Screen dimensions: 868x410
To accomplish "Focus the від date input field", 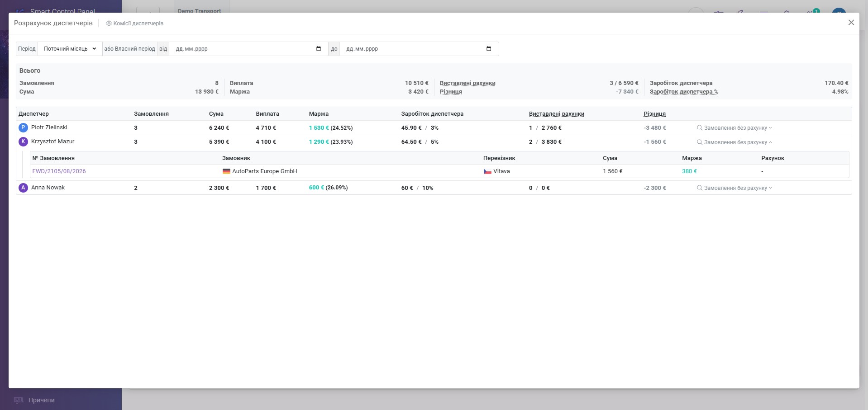I will coord(248,49).
